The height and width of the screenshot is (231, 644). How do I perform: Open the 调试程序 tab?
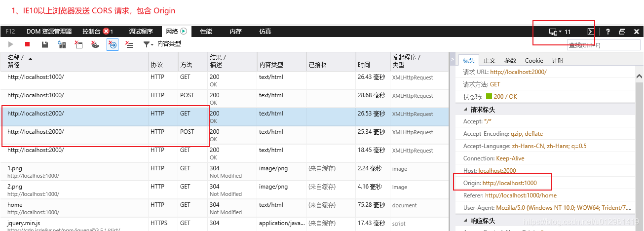click(141, 32)
